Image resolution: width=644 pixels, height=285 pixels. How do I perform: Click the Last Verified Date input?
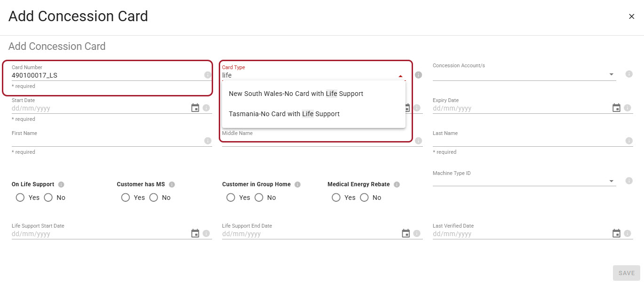pyautogui.click(x=521, y=234)
